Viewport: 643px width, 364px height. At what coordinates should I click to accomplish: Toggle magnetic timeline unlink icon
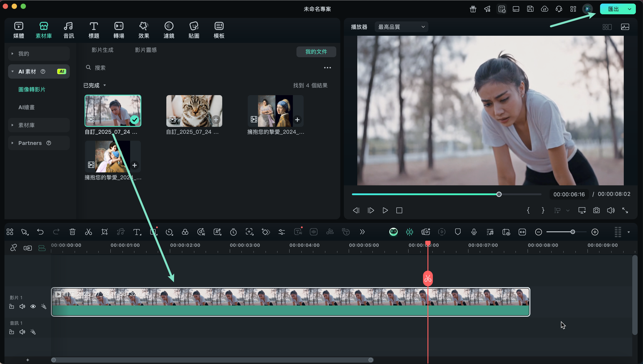[13, 248]
